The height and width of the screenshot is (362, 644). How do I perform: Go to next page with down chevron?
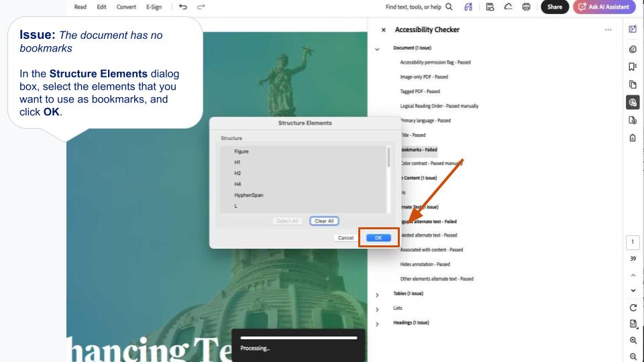[633, 290]
